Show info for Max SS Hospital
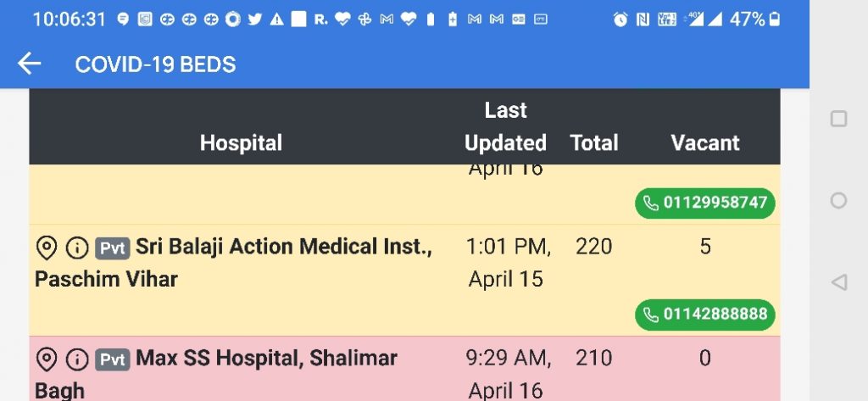The height and width of the screenshot is (401, 868). pos(77,359)
